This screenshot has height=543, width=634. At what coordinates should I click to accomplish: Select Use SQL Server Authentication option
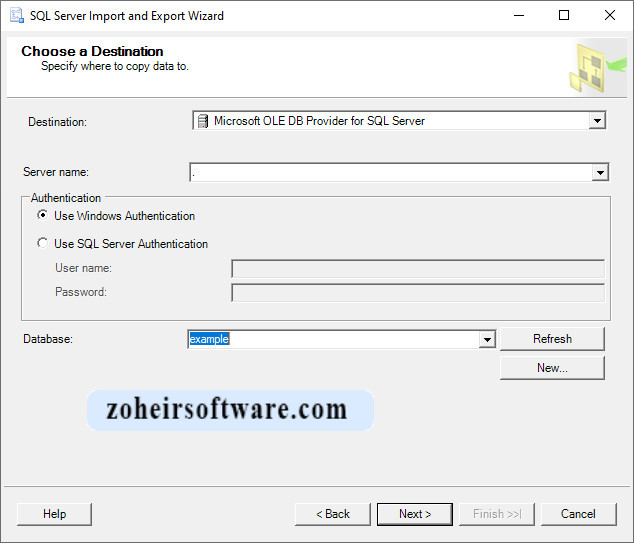[42, 244]
